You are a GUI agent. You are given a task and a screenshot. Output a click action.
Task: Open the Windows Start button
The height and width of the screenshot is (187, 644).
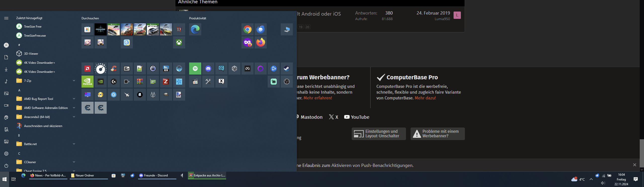click(5, 179)
